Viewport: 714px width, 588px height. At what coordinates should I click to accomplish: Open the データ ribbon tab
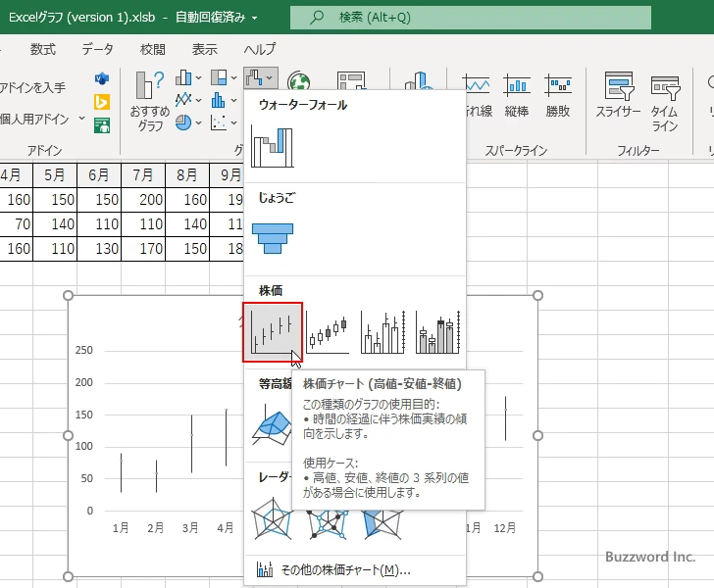coord(97,49)
